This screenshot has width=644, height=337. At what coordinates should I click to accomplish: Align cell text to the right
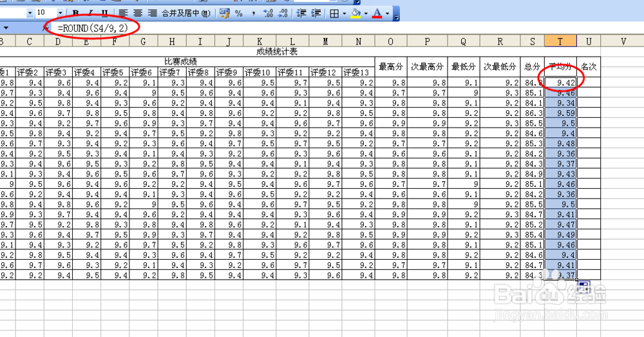click(x=152, y=13)
